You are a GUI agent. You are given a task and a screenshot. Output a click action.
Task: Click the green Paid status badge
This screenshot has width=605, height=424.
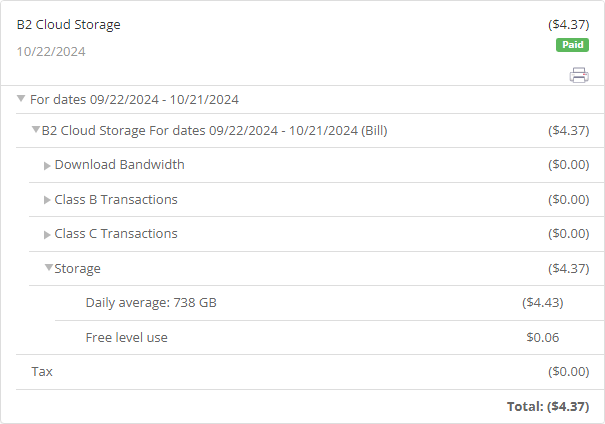click(x=572, y=45)
